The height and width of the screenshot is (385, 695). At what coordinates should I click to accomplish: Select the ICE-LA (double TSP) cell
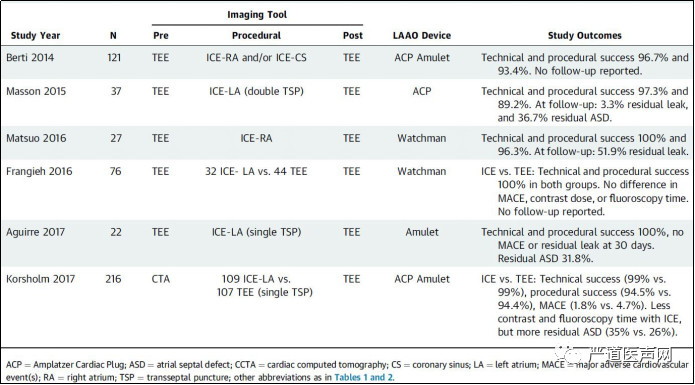pyautogui.click(x=256, y=91)
